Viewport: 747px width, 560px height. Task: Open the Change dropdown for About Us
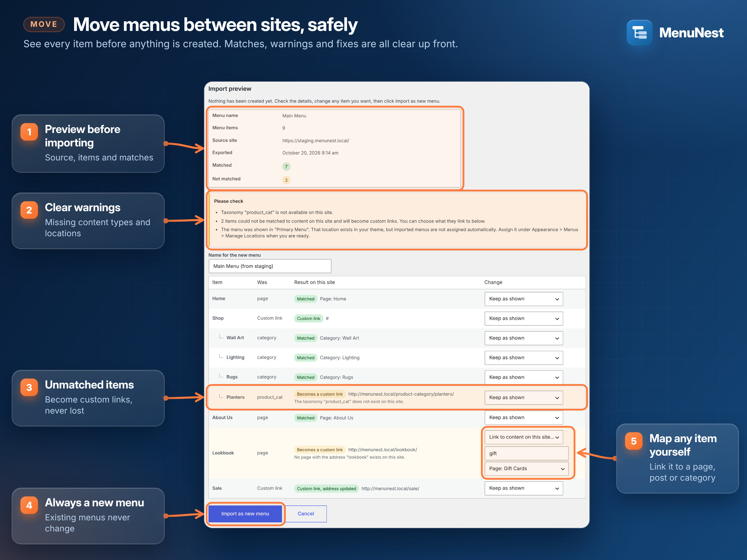point(523,418)
